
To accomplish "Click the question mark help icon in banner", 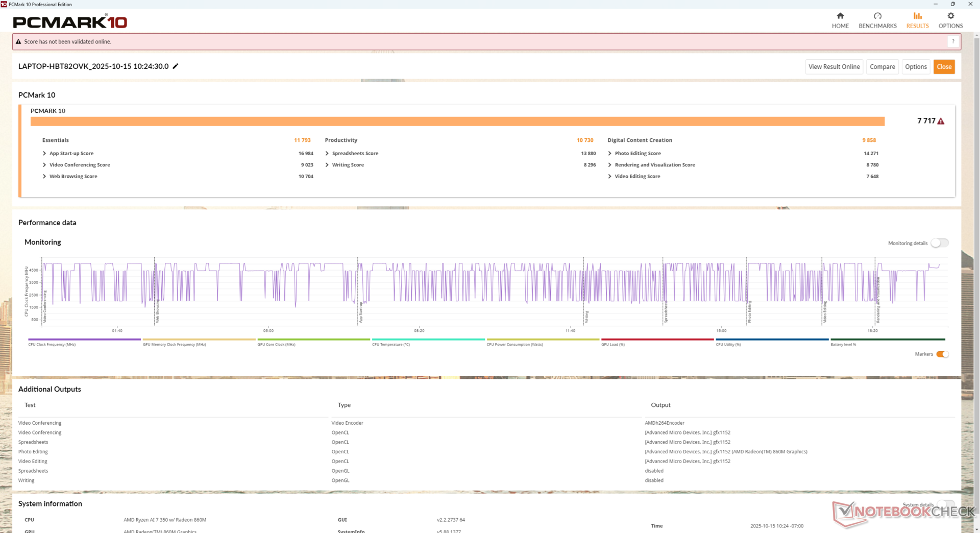I will pyautogui.click(x=953, y=42).
